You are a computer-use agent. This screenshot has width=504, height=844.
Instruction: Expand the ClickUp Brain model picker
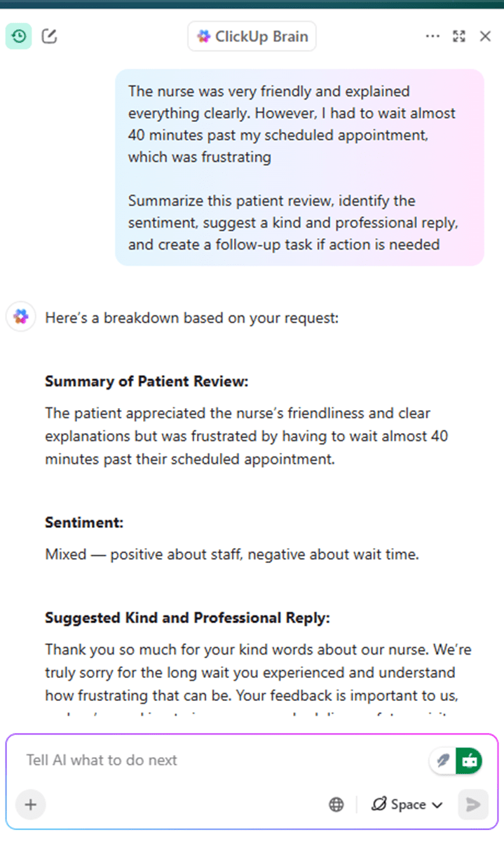pos(251,36)
